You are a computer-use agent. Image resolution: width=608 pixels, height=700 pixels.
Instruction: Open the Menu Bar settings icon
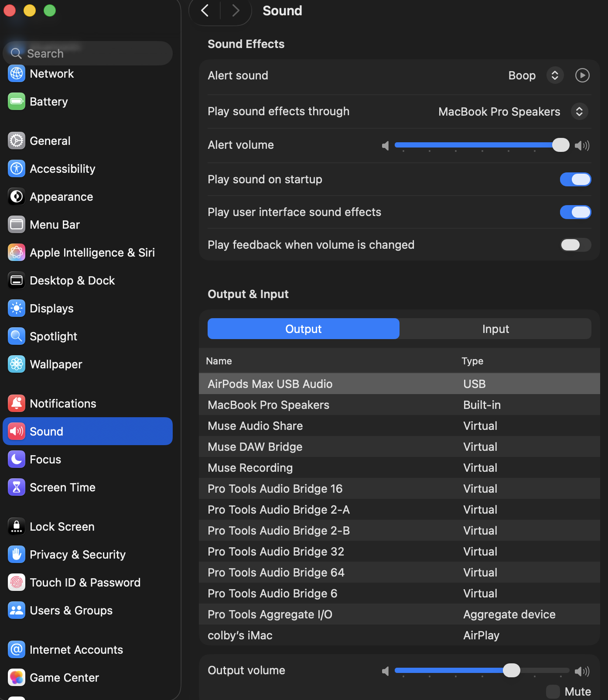[17, 225]
